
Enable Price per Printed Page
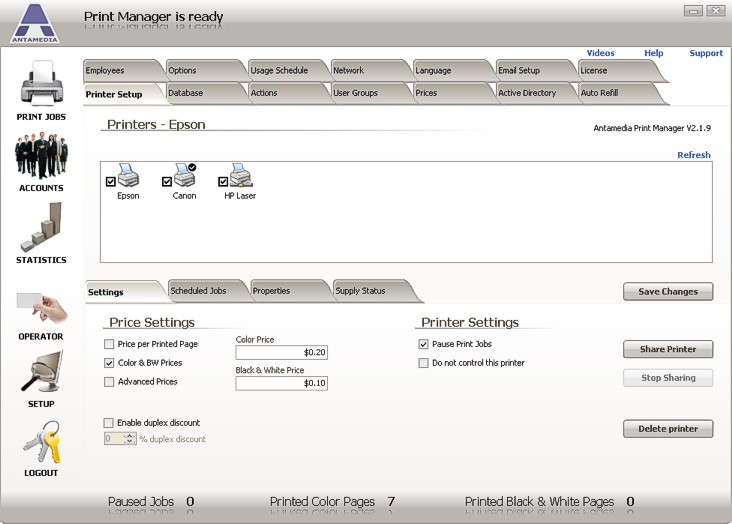(x=109, y=344)
